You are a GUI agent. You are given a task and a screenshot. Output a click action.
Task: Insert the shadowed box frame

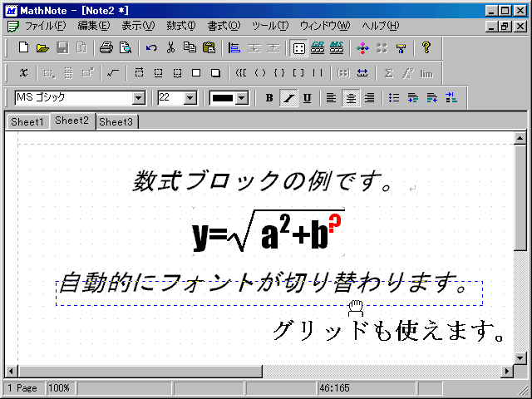point(215,73)
